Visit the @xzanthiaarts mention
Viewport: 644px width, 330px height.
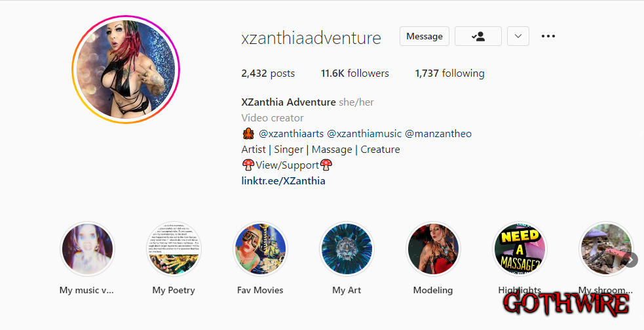point(291,134)
